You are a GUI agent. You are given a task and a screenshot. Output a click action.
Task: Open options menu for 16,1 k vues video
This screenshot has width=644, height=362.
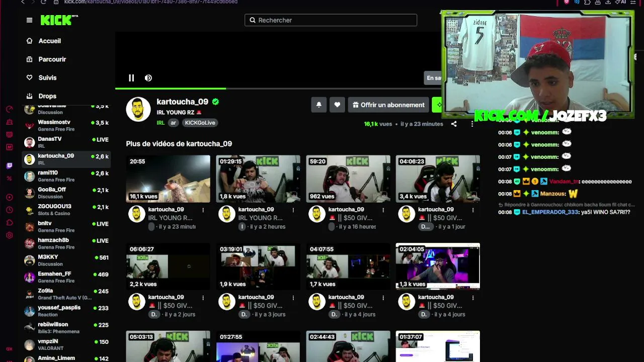pyautogui.click(x=203, y=210)
